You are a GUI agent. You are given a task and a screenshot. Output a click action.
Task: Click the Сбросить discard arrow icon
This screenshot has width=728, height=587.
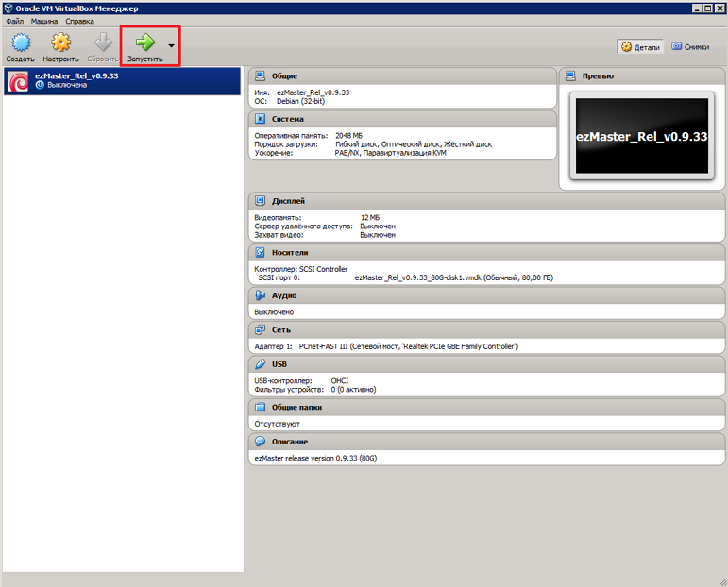103,42
